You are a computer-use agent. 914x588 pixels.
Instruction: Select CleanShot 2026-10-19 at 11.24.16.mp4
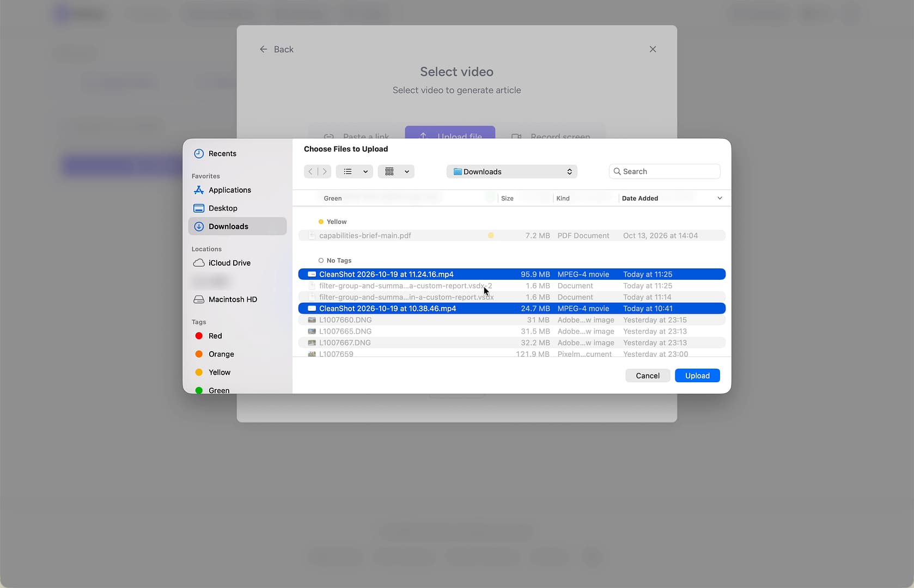click(x=512, y=274)
